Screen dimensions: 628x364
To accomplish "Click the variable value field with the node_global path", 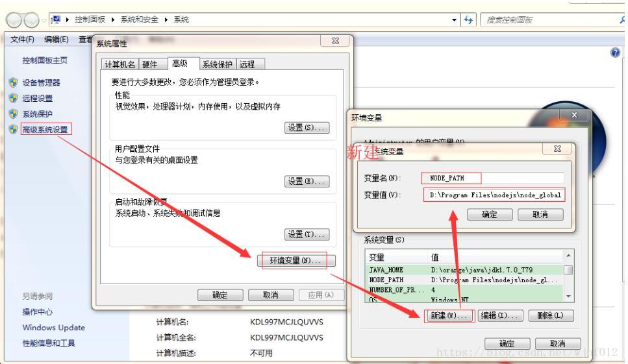I will (x=494, y=195).
